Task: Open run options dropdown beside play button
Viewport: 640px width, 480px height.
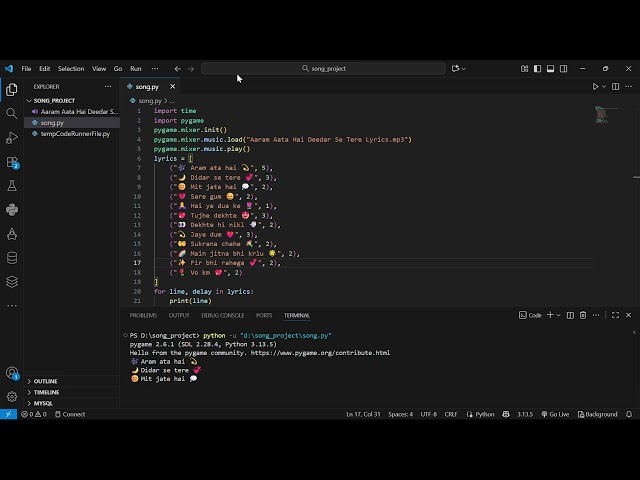Action: click(x=604, y=87)
